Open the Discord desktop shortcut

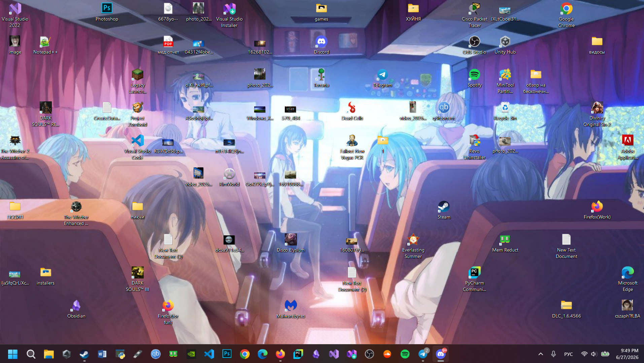click(x=321, y=45)
